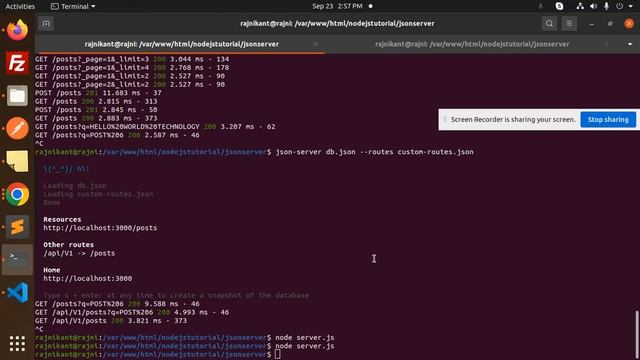Open the terminal search icon
Screen dimensions: 640x360
click(x=549, y=24)
